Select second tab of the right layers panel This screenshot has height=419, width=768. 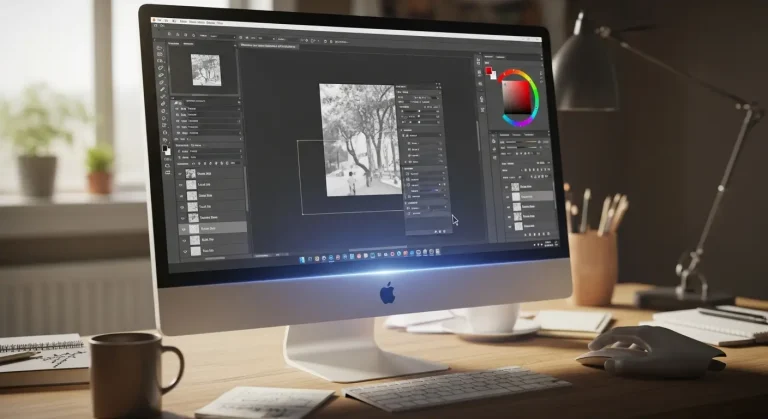[516, 135]
